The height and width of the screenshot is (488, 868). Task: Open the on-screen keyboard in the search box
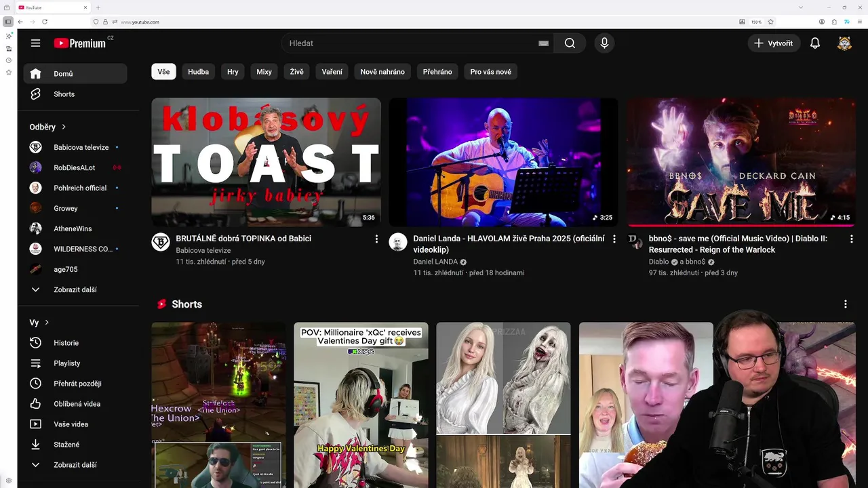[543, 43]
